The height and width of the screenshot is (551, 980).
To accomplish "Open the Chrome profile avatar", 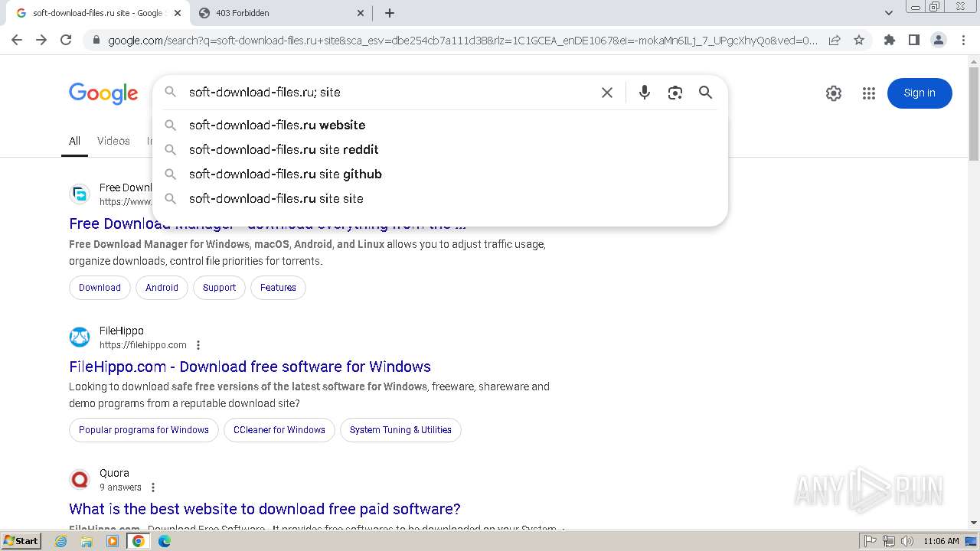I will pyautogui.click(x=938, y=40).
